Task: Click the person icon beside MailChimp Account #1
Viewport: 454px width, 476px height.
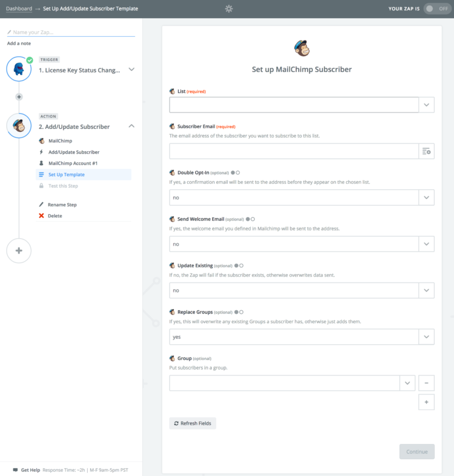Action: pos(41,163)
